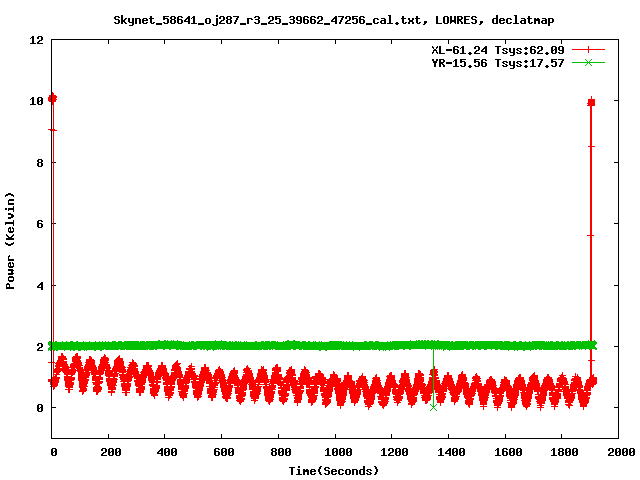
Task: Click the y-axis tick label 2
Action: [x=40, y=347]
